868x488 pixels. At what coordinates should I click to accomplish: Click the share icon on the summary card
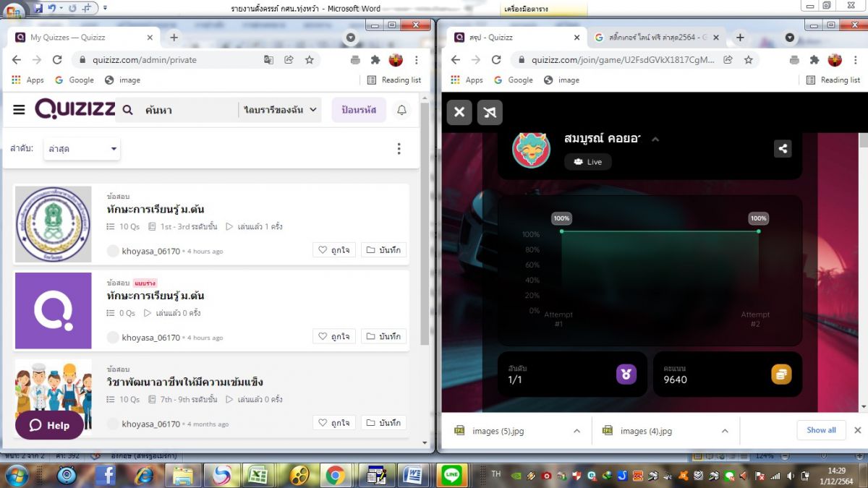[782, 149]
